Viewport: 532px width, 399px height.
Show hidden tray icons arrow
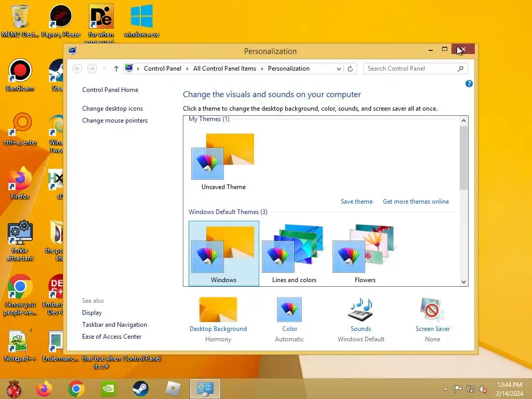click(445, 389)
